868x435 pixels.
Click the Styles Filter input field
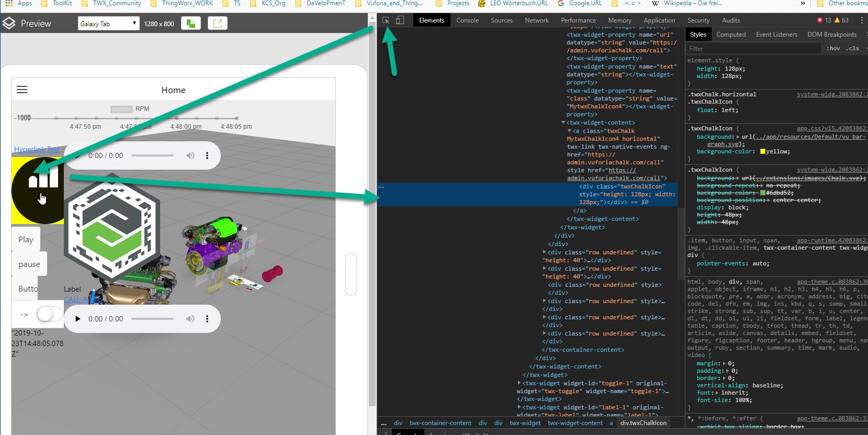(753, 49)
